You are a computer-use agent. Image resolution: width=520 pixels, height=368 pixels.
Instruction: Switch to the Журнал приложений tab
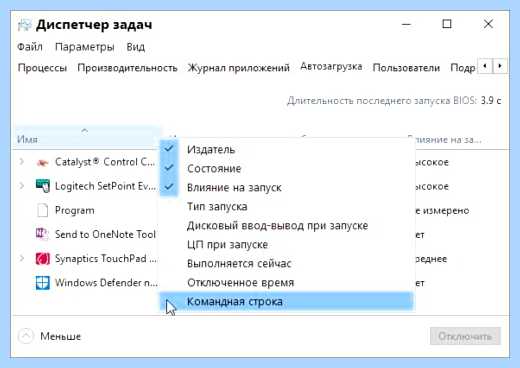[238, 68]
